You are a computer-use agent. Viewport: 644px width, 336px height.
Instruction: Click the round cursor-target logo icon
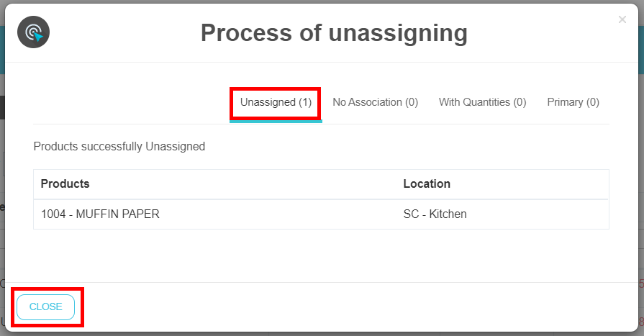pos(33,32)
